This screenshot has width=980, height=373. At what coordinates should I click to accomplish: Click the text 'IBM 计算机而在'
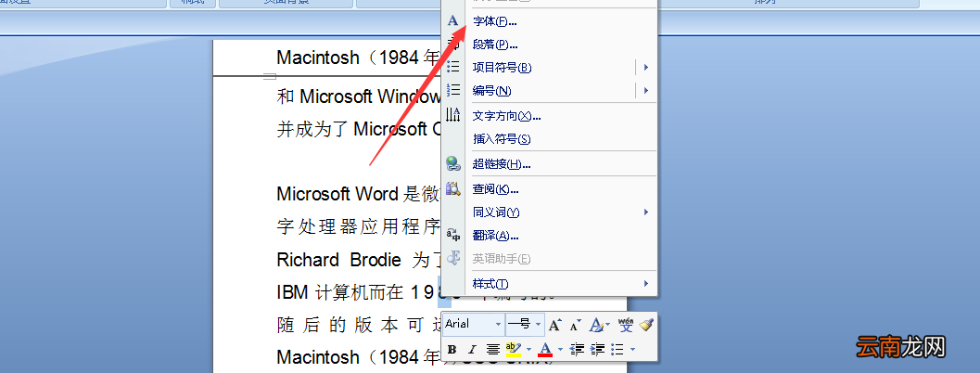coord(340,291)
